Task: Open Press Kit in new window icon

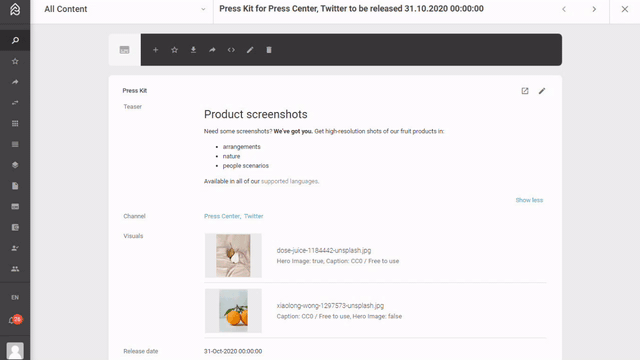Action: tap(525, 91)
